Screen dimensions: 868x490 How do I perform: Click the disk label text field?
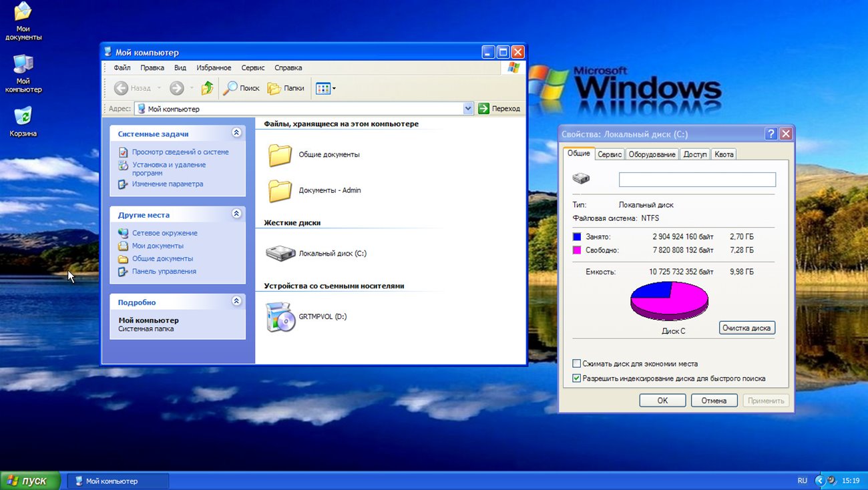[697, 180]
